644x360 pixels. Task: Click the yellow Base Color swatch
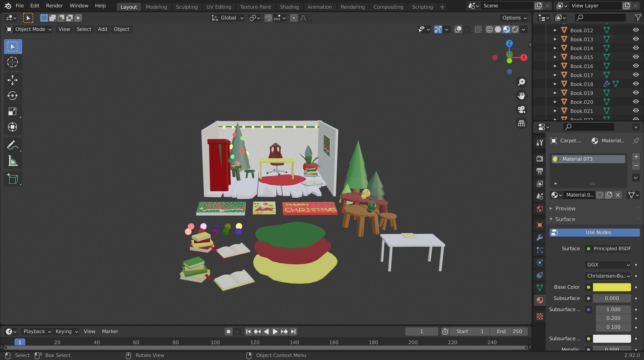point(612,287)
